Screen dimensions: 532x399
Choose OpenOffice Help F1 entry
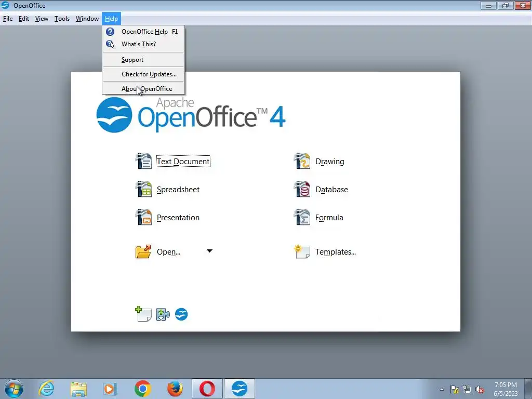143,32
